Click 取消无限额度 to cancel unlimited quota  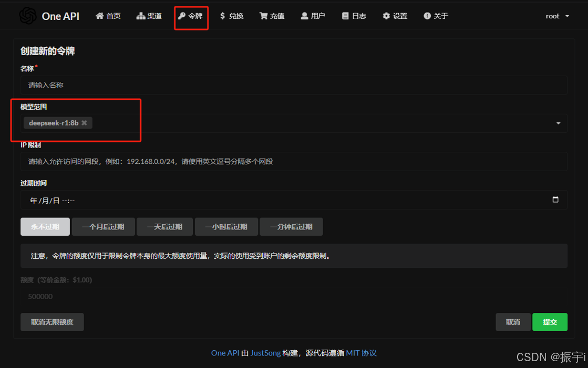coord(51,322)
